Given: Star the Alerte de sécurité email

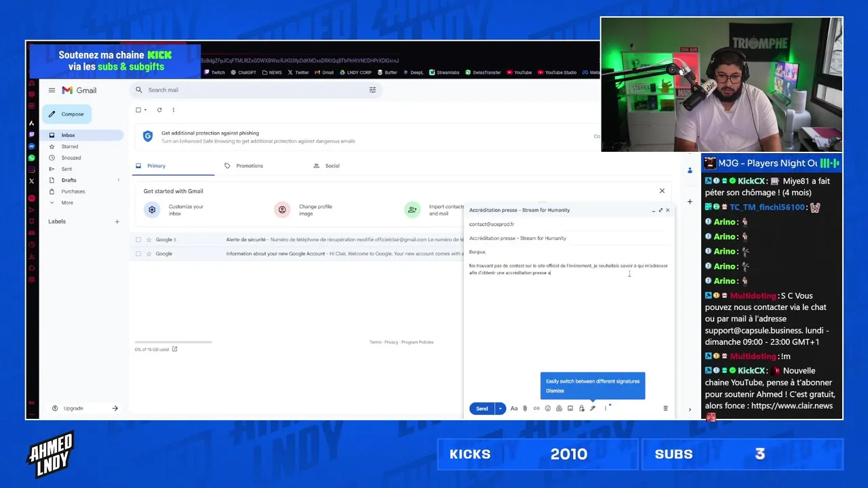Looking at the screenshot, I should 149,239.
